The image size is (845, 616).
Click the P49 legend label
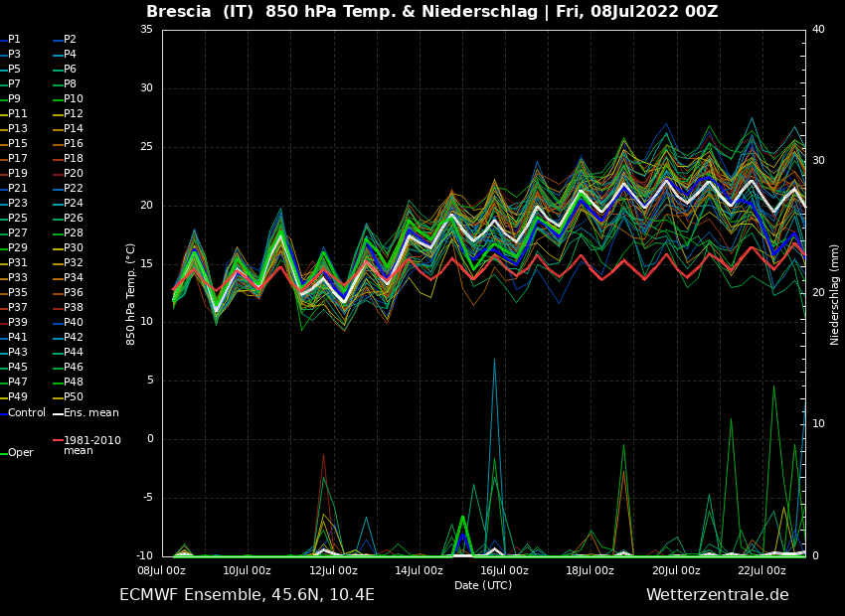coord(17,396)
